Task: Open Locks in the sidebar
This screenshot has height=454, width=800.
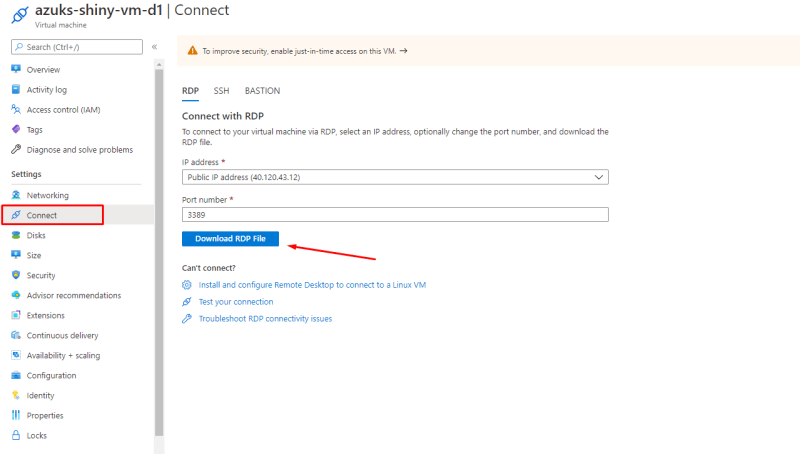Action: coord(37,435)
